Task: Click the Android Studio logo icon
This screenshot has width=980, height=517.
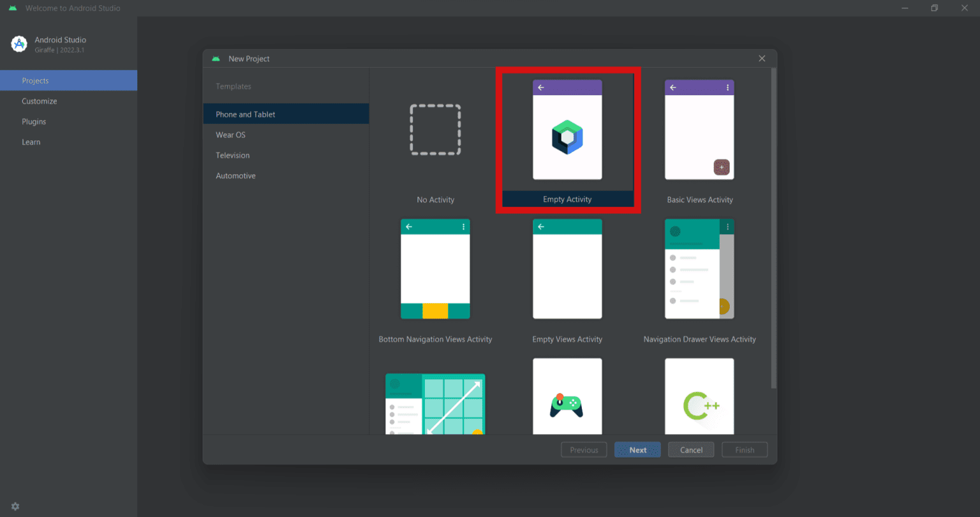Action: (19, 44)
